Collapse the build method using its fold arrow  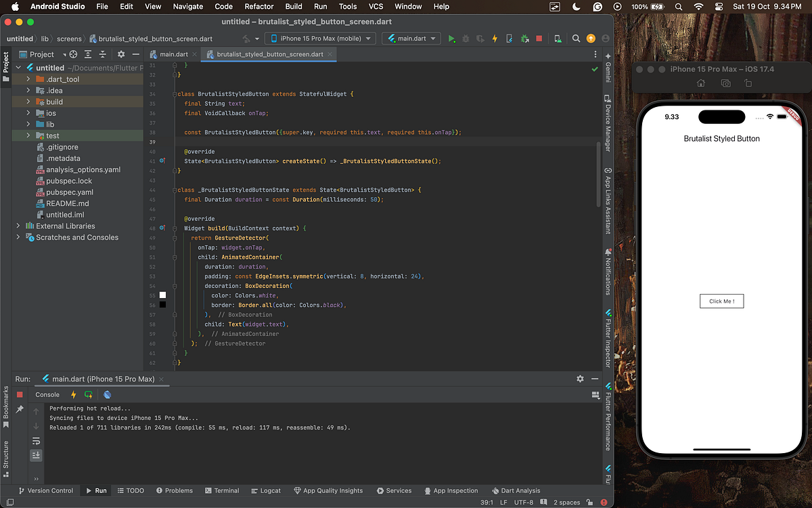point(175,228)
